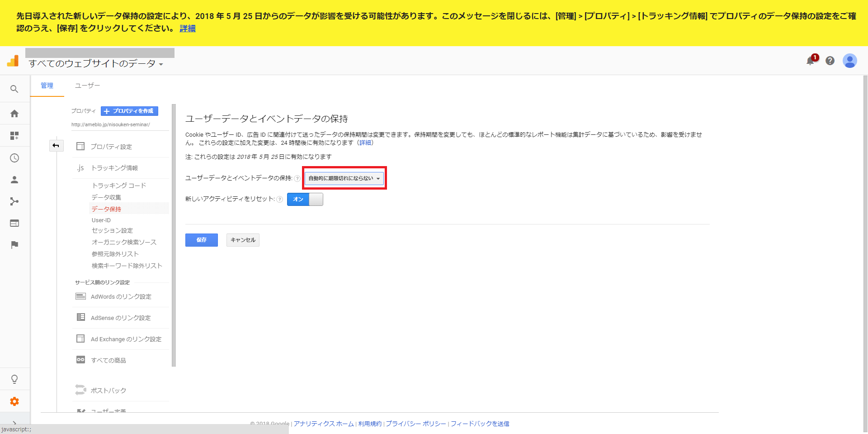Switch to the ユーザー tab
This screenshot has width=868, height=434.
87,86
